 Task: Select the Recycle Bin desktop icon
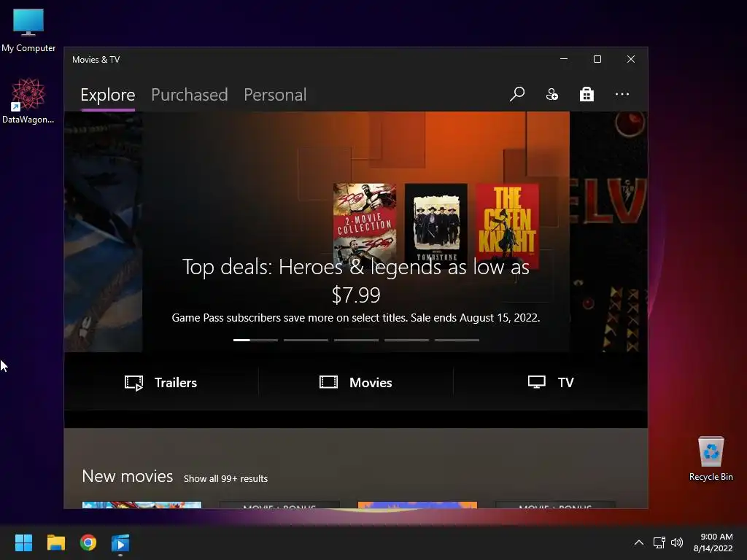(711, 459)
